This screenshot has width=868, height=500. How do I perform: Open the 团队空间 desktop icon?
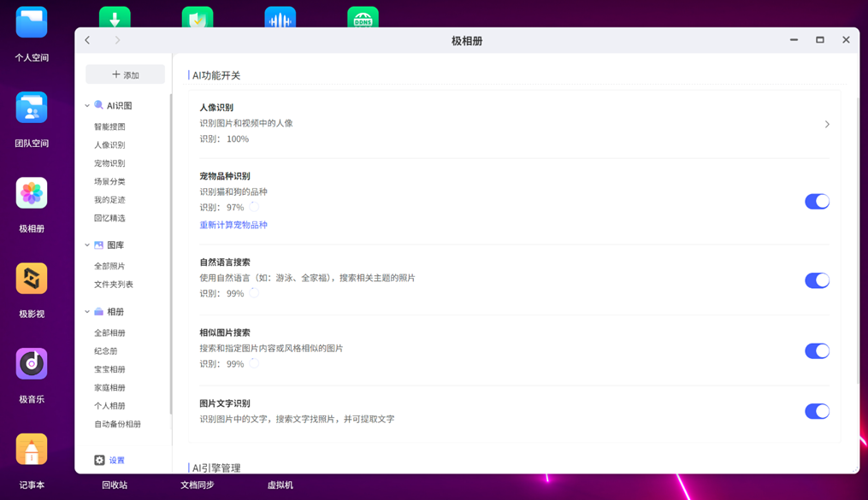point(32,108)
